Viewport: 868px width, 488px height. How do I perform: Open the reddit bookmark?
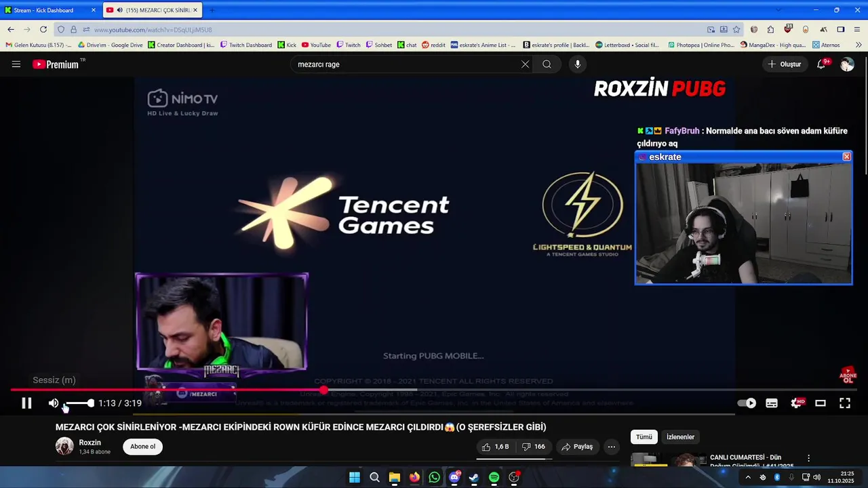434,45
